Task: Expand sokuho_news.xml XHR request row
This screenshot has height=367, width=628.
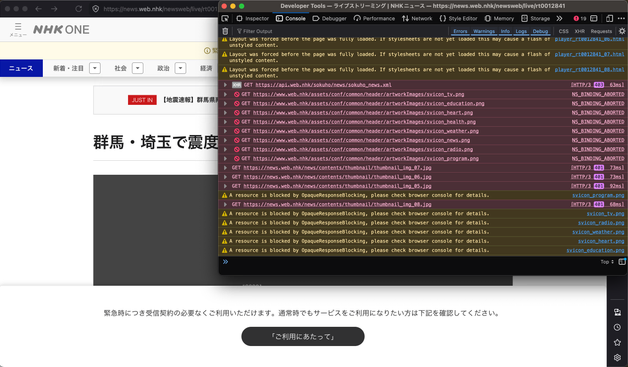Action: coord(225,85)
